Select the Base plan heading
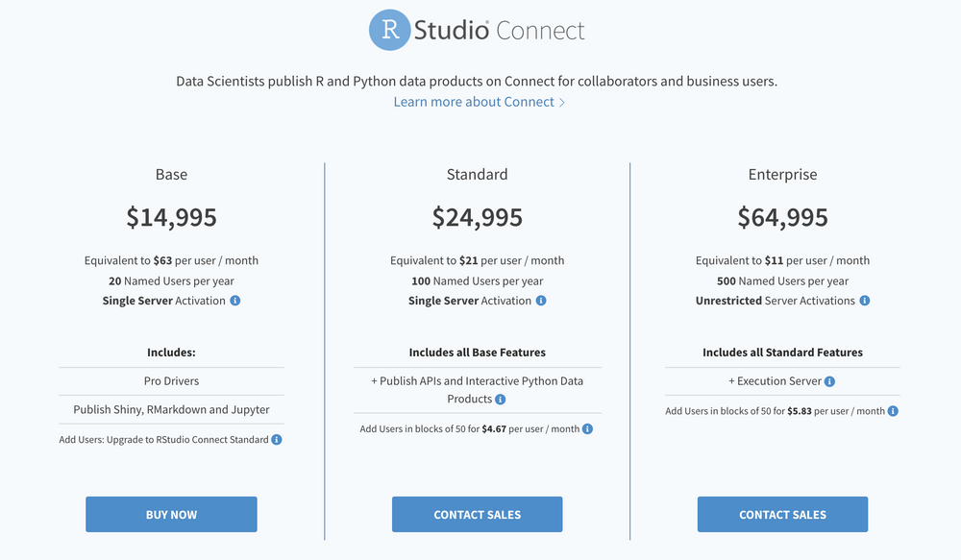This screenshot has width=961, height=560. pos(171,174)
